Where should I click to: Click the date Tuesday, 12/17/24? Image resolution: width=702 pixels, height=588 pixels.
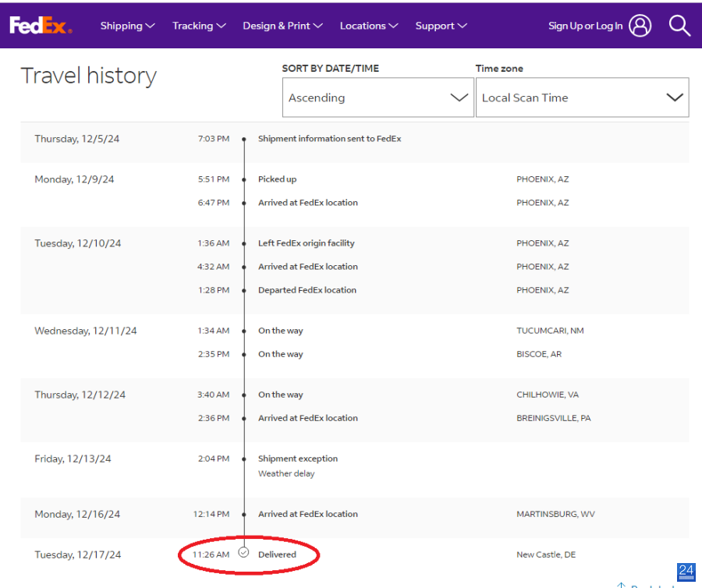click(x=78, y=555)
